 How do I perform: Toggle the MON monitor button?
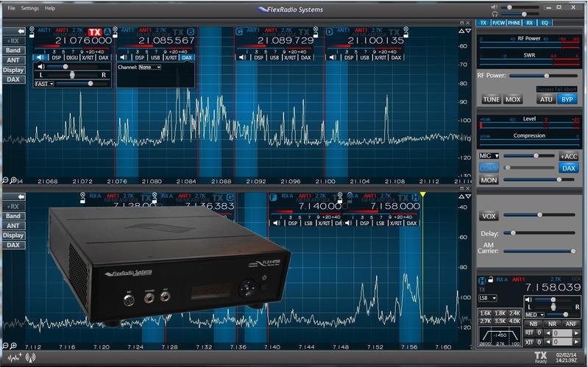point(489,180)
